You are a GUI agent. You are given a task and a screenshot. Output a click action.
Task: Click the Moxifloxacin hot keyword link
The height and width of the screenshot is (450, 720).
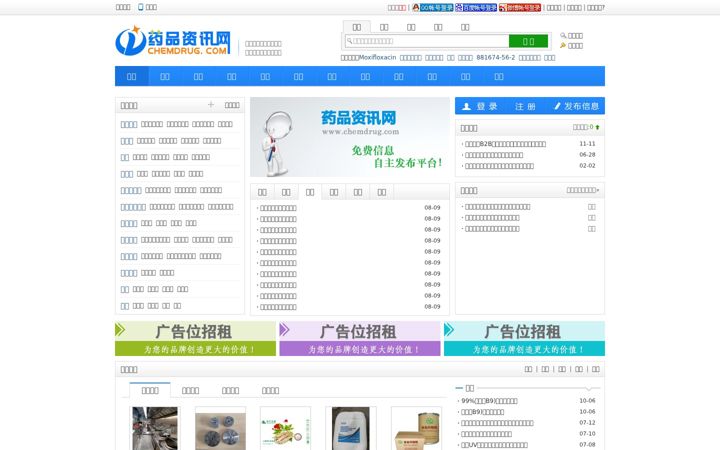coord(377,57)
